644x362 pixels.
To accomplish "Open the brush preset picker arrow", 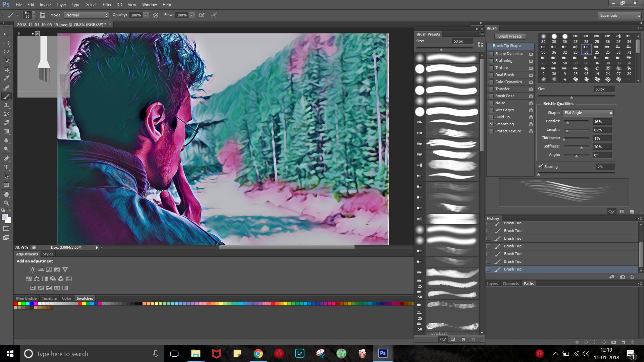I will (x=34, y=15).
